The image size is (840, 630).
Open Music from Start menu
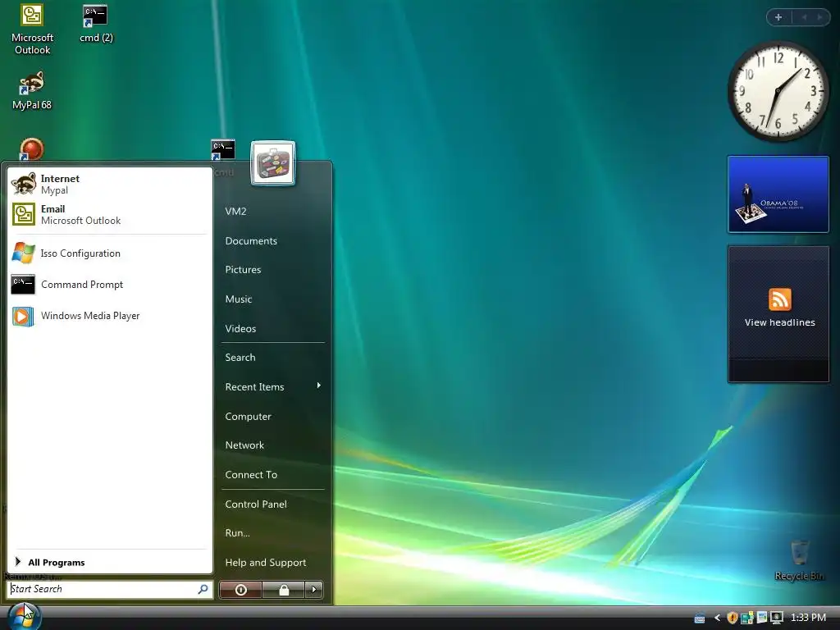(239, 299)
